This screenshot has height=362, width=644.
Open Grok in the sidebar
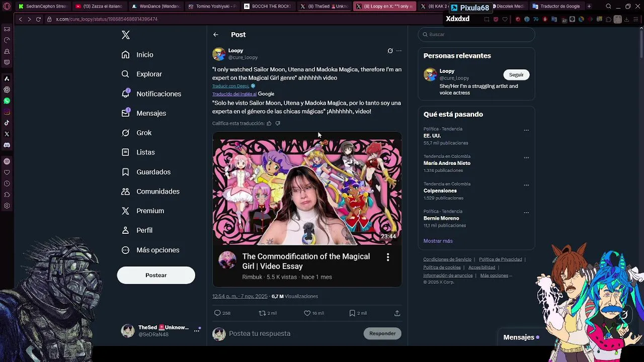click(136, 133)
